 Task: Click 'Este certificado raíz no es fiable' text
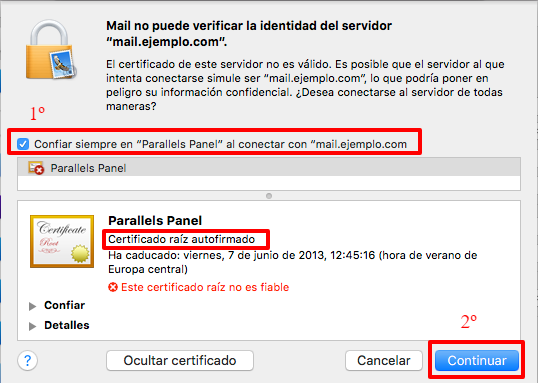tap(205, 287)
